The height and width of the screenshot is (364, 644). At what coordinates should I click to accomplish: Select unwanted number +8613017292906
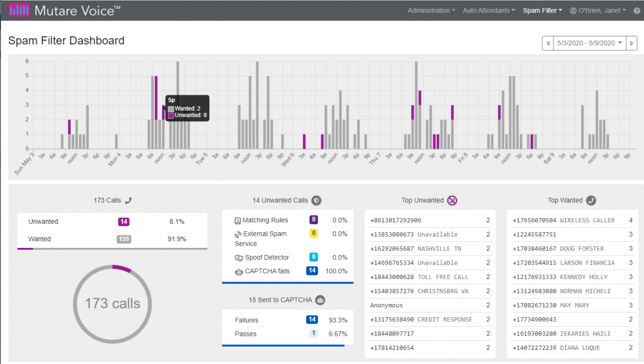(x=430, y=221)
